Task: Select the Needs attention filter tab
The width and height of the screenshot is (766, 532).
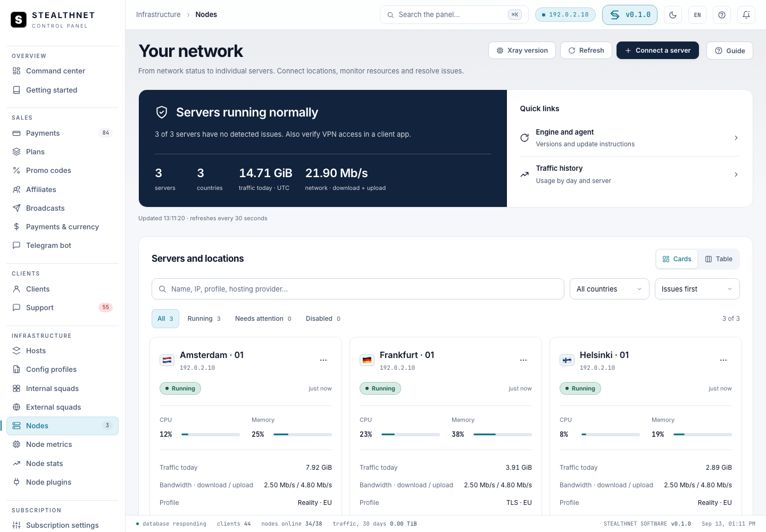Action: [x=263, y=319]
